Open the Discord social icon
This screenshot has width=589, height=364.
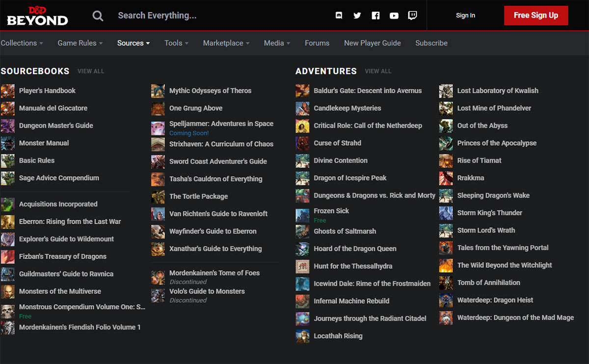tap(339, 16)
